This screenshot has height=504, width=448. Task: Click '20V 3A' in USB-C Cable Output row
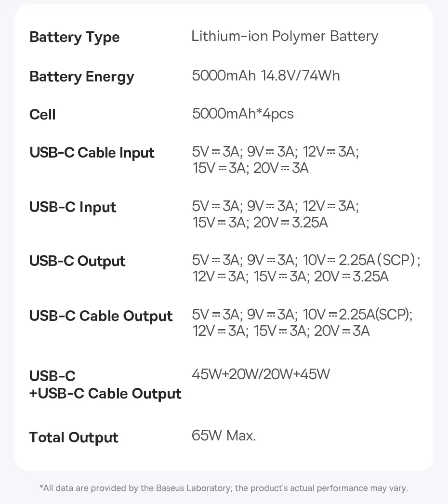342,331
